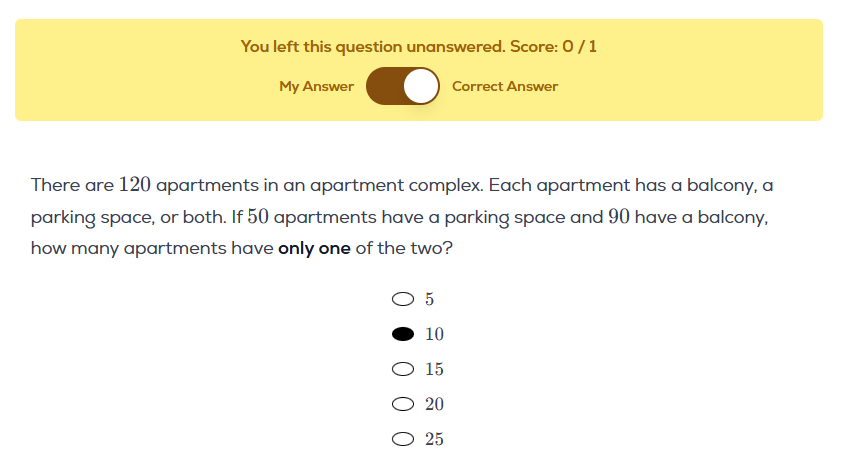Pick the radio button for option 20
The image size is (846, 472).
[x=403, y=404]
